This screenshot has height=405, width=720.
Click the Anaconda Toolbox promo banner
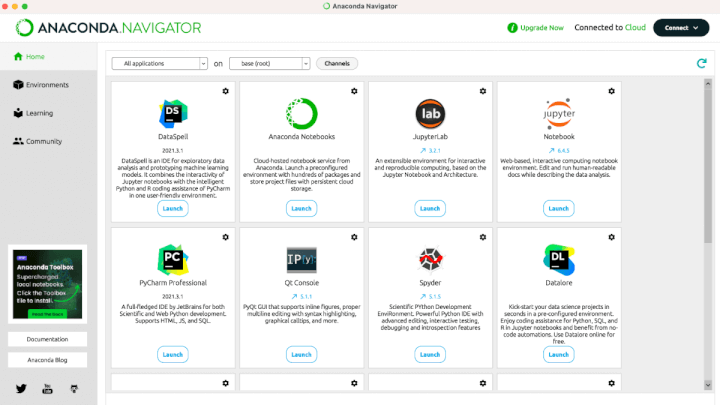click(x=47, y=284)
